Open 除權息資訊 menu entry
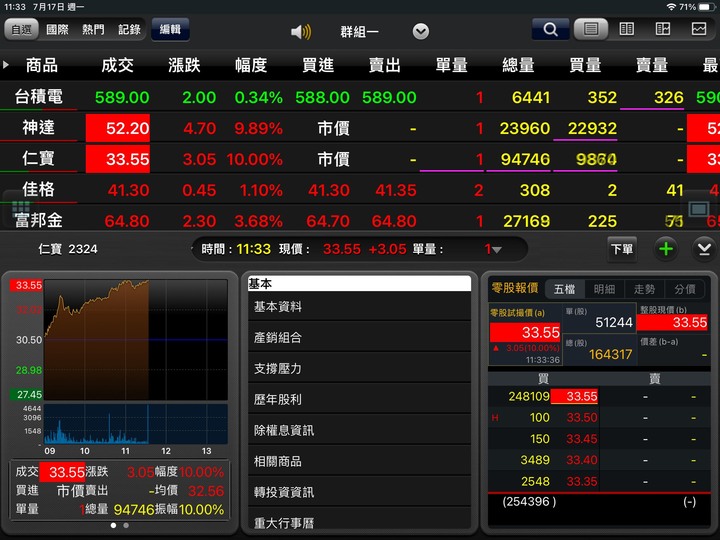Image resolution: width=720 pixels, height=540 pixels. coord(360,430)
